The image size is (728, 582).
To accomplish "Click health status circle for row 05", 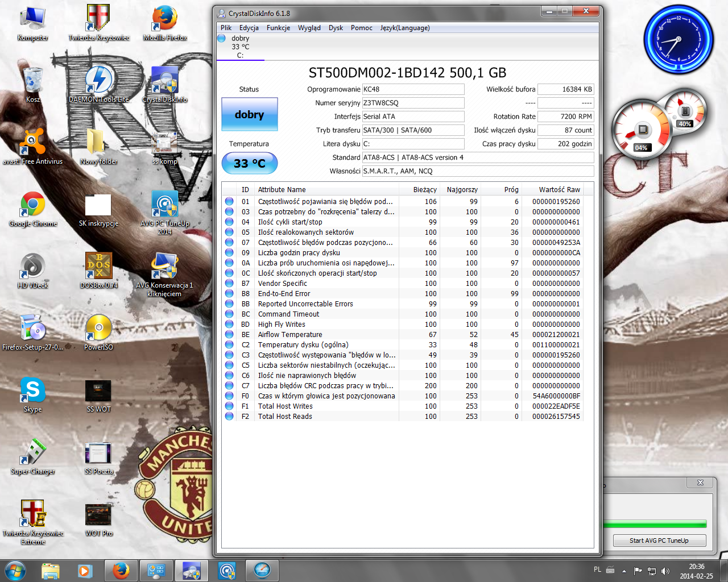I will tap(229, 232).
